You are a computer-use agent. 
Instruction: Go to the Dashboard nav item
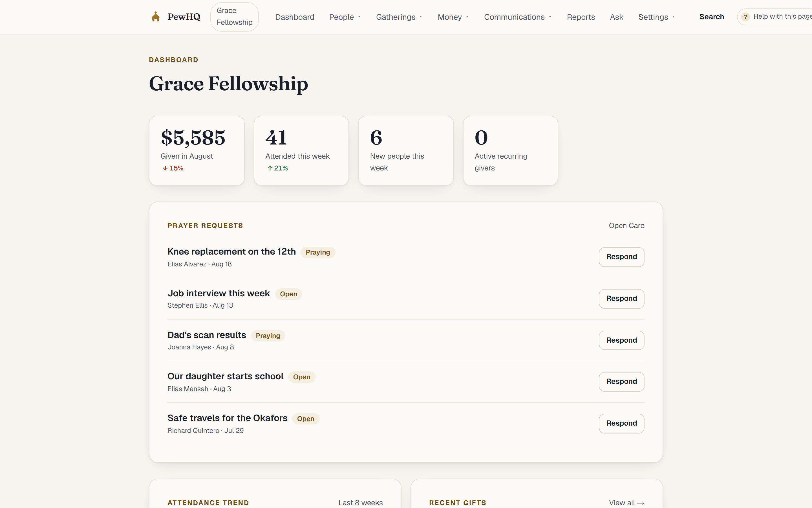point(295,17)
